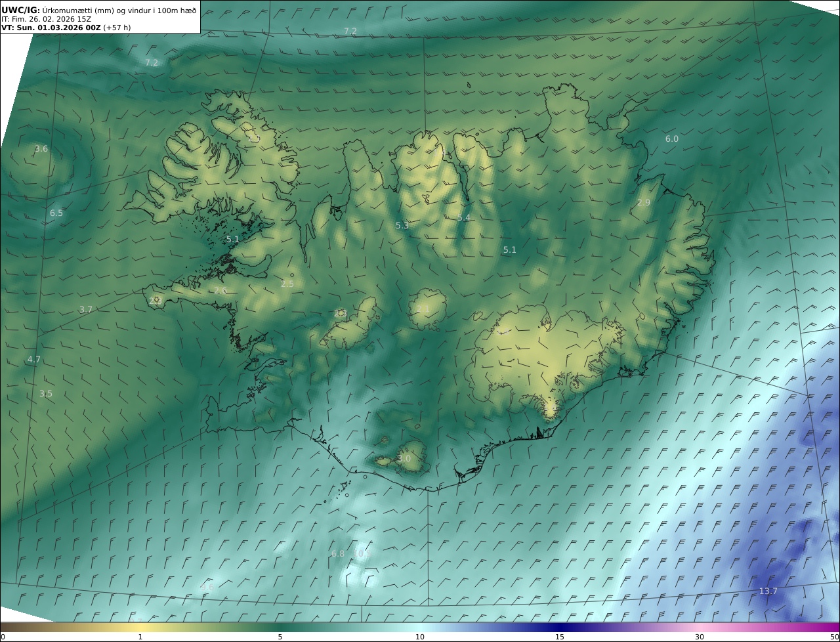Click the 5.4 value label

pos(464,218)
